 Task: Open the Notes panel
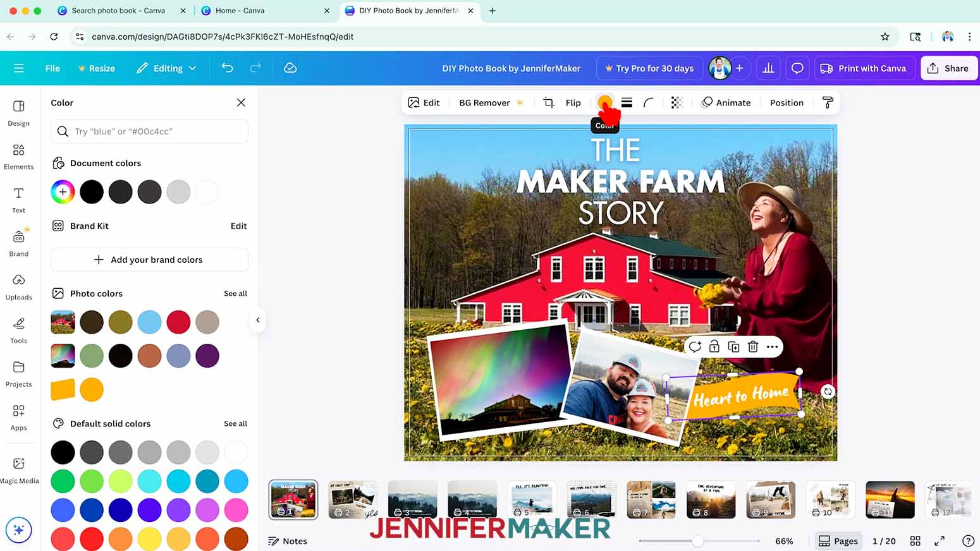pyautogui.click(x=288, y=541)
